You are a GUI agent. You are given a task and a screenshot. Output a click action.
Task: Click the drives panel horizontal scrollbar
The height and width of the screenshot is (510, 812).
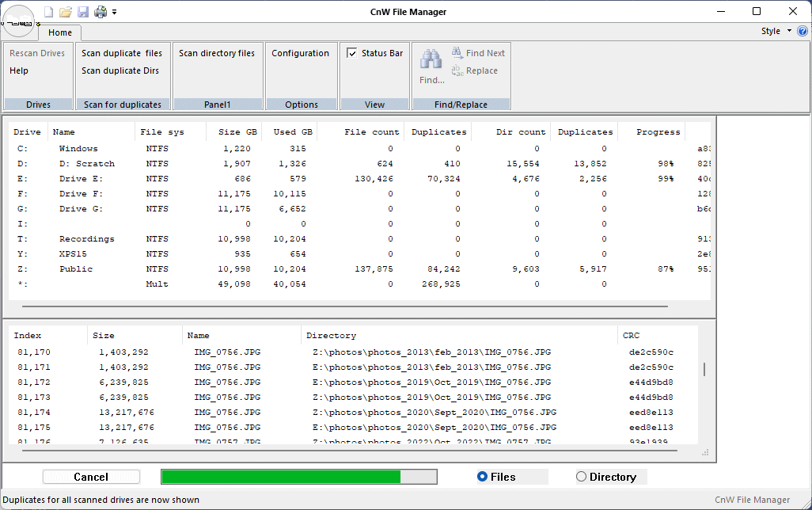(x=345, y=306)
